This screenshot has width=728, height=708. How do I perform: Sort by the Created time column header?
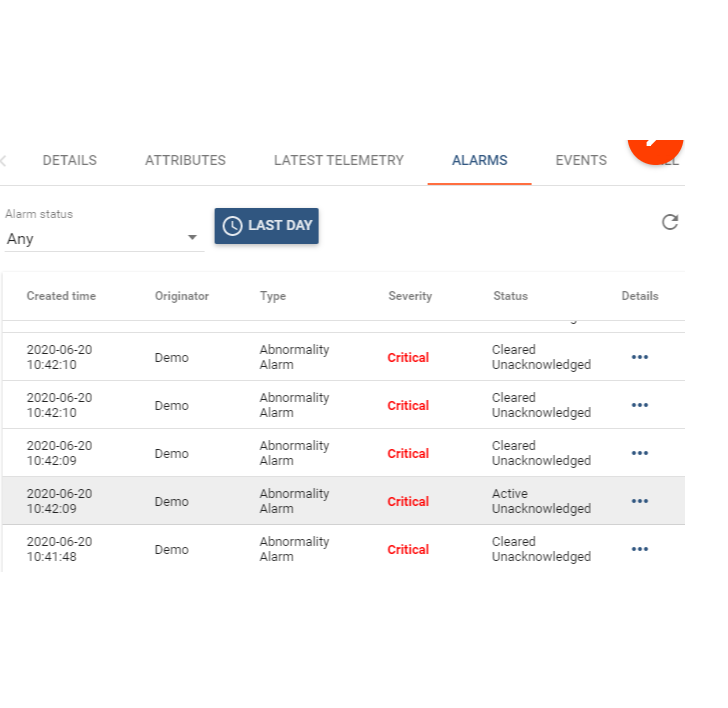[x=61, y=296]
